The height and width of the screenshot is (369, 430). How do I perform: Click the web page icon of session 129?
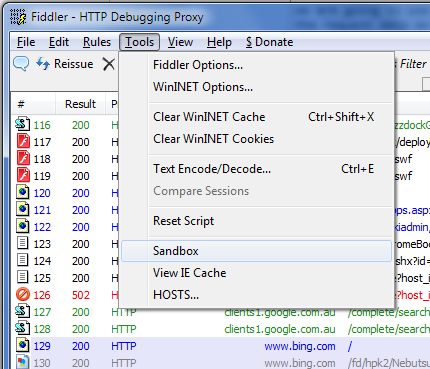pos(23,345)
